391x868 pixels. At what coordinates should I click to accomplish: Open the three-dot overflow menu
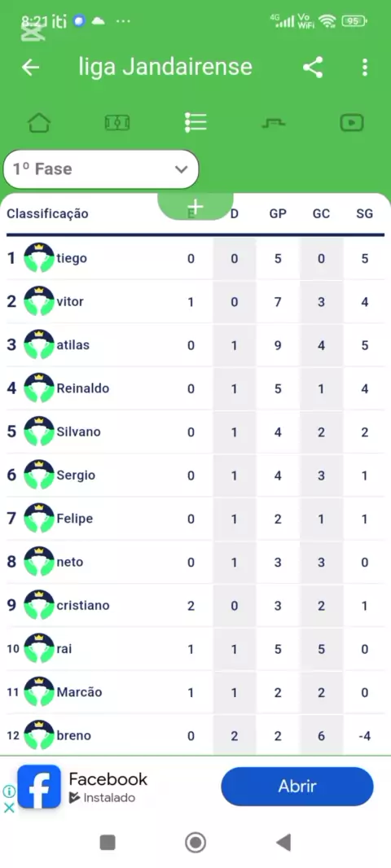pyautogui.click(x=364, y=68)
